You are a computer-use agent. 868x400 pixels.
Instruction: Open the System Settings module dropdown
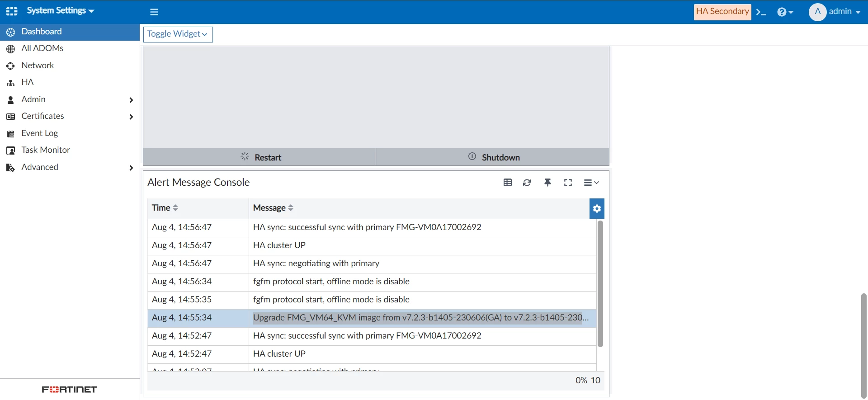tap(60, 10)
